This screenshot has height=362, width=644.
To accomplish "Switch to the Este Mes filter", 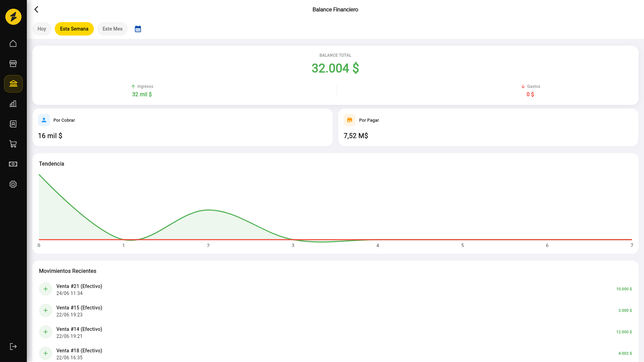I will 112,29.
